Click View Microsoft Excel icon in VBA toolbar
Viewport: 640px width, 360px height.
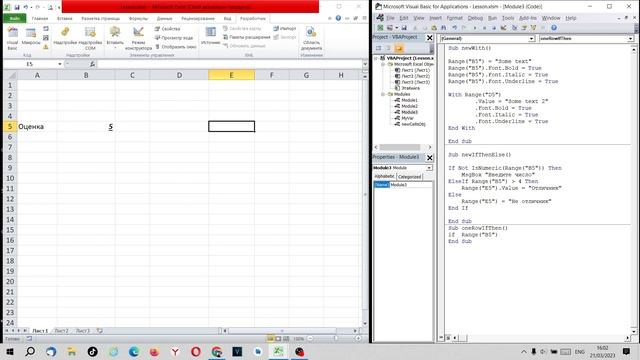380,28
